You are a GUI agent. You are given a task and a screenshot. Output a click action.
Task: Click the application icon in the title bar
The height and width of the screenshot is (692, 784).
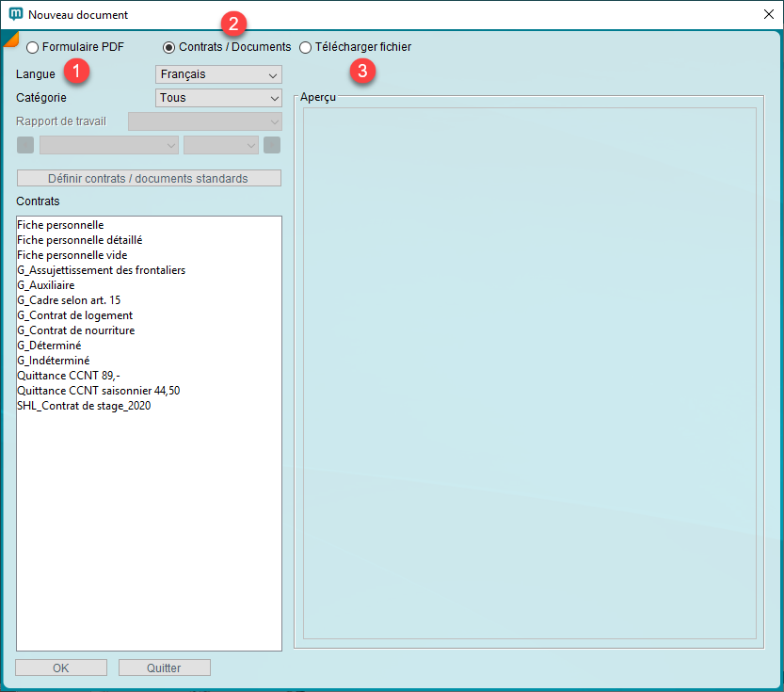(x=15, y=15)
